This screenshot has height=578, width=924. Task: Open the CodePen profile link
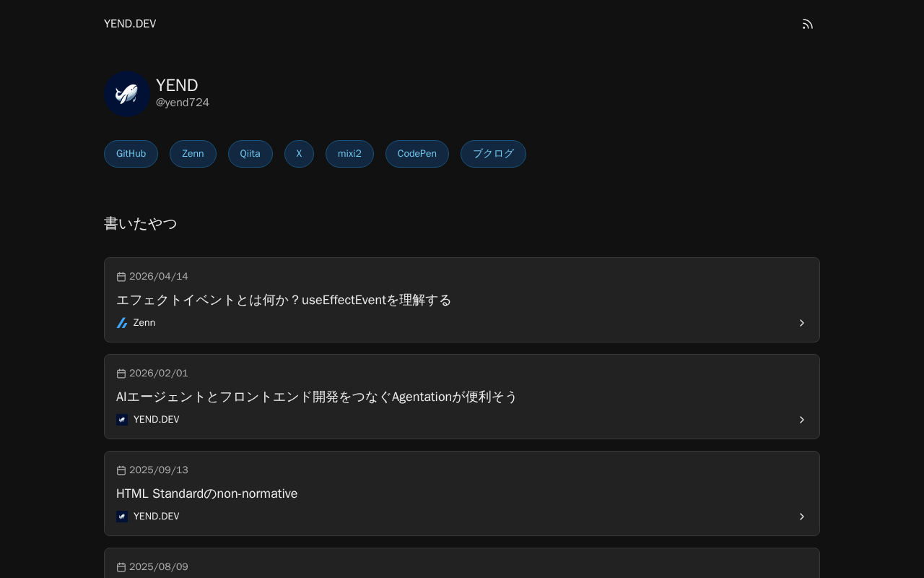pos(417,154)
